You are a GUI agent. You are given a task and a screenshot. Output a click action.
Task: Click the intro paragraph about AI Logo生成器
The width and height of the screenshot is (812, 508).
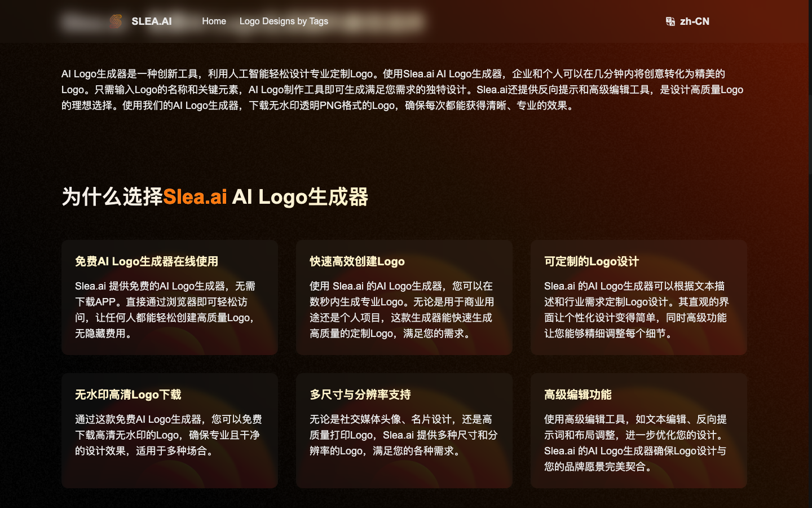pyautogui.click(x=403, y=90)
